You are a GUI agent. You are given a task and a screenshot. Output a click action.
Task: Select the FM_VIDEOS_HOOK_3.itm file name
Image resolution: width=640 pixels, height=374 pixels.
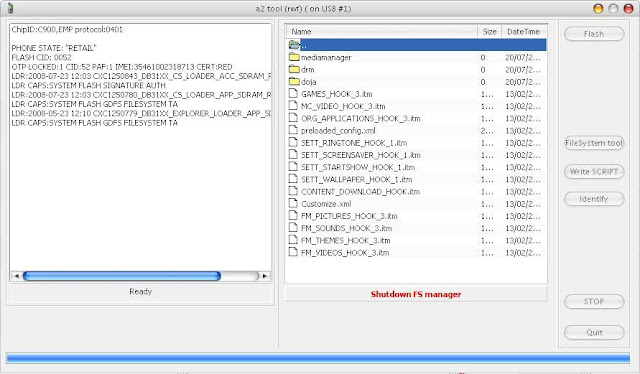(x=345, y=253)
